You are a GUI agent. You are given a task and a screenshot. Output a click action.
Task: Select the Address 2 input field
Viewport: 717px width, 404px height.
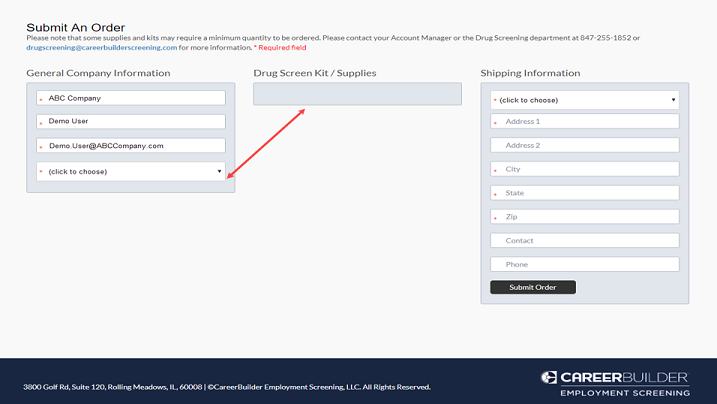click(584, 146)
